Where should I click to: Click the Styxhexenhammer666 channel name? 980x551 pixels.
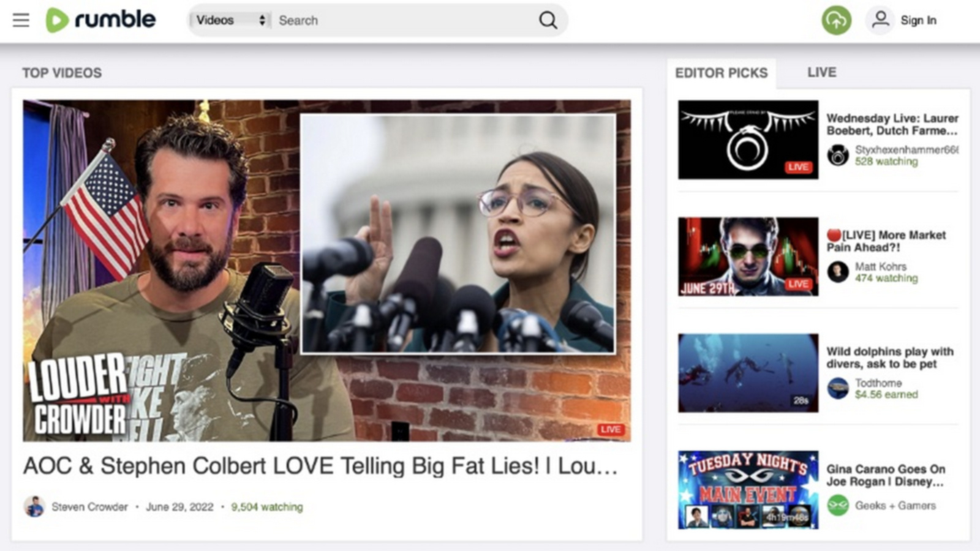(x=907, y=149)
